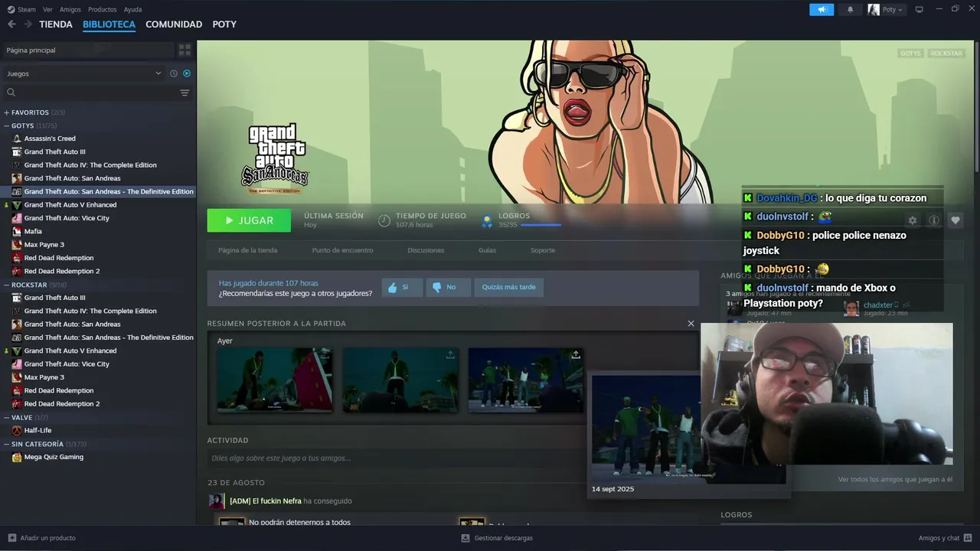
Task: Toggle the favorite heart icon
Action: (x=955, y=220)
